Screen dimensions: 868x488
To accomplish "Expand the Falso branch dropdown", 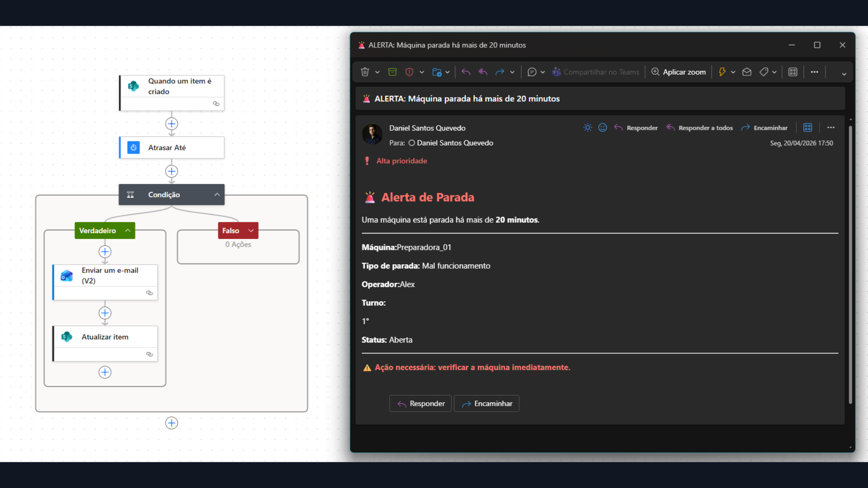I will point(250,230).
